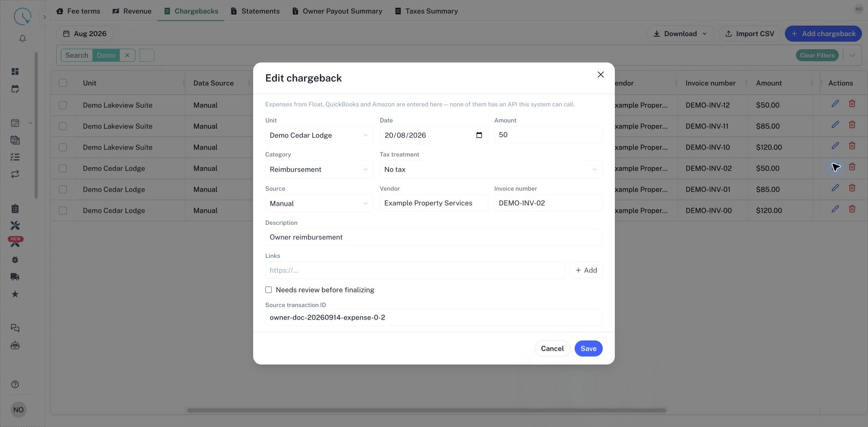Screen dimensions: 868x427
Task: Click the notification bell icon
Action: coord(23,39)
